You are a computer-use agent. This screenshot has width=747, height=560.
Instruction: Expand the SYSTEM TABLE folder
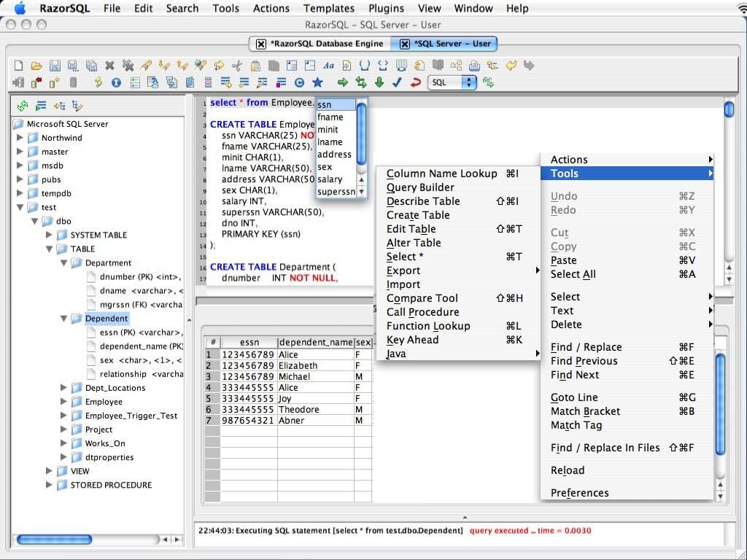[49, 235]
